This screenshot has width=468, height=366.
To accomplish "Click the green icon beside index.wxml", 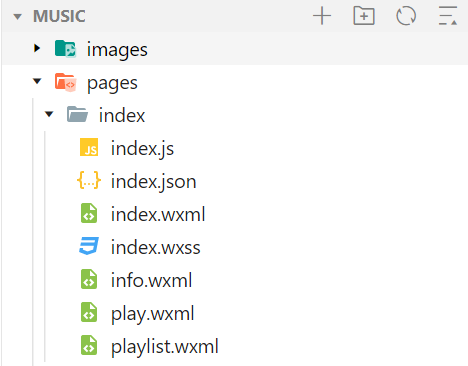I will point(89,213).
